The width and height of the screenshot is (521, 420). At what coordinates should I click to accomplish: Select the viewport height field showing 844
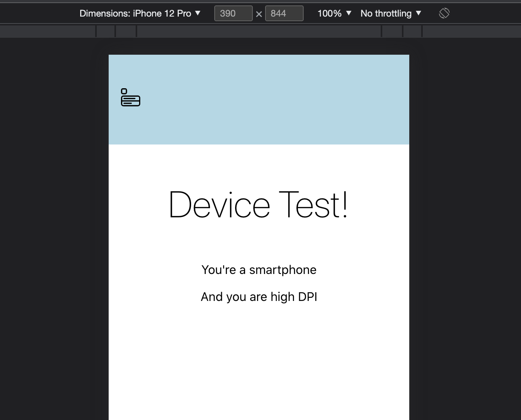tap(284, 13)
